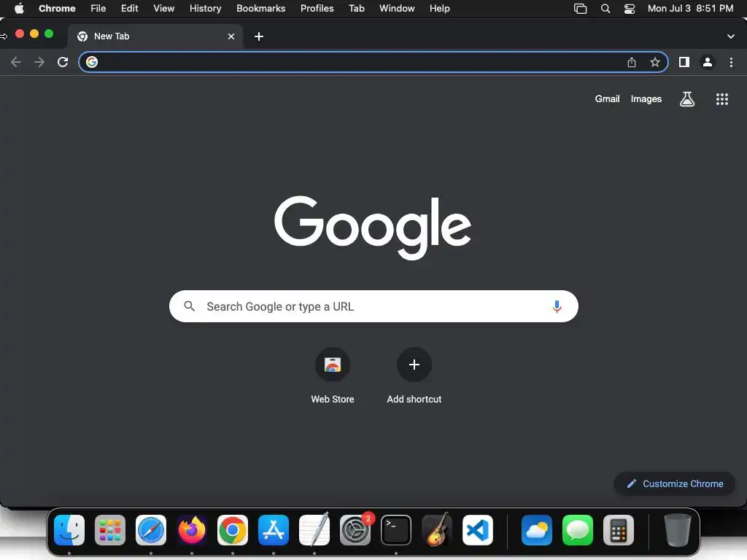Image resolution: width=747 pixels, height=560 pixels.
Task: Bookmark this tab with star icon
Action: [655, 62]
